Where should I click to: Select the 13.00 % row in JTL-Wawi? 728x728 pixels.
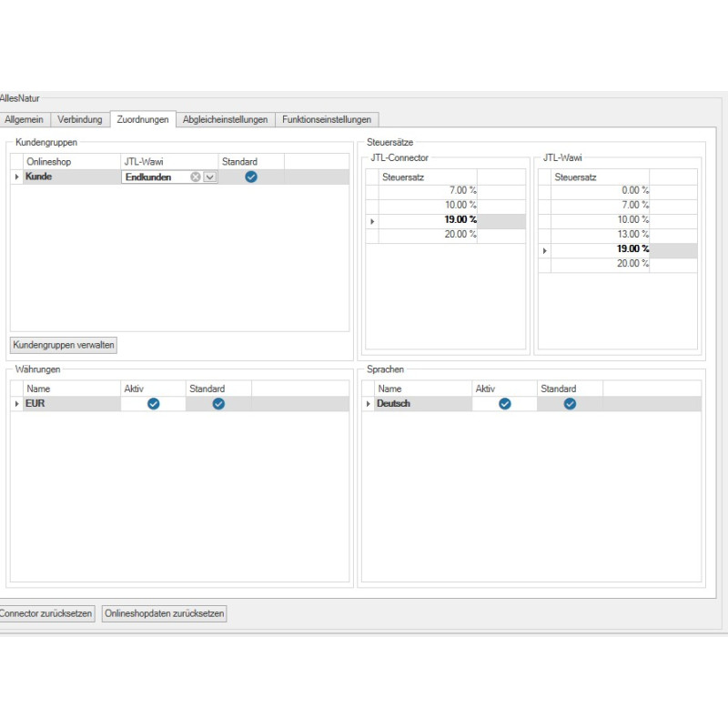[601, 235]
